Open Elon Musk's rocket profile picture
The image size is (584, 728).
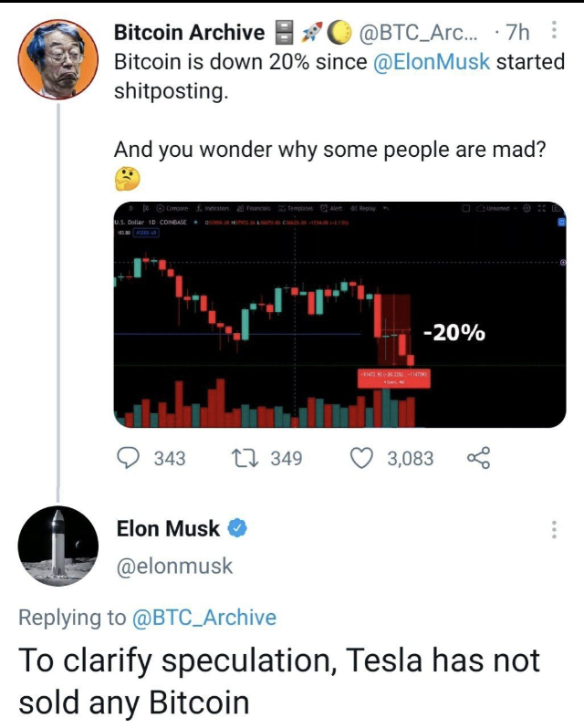coord(58,546)
